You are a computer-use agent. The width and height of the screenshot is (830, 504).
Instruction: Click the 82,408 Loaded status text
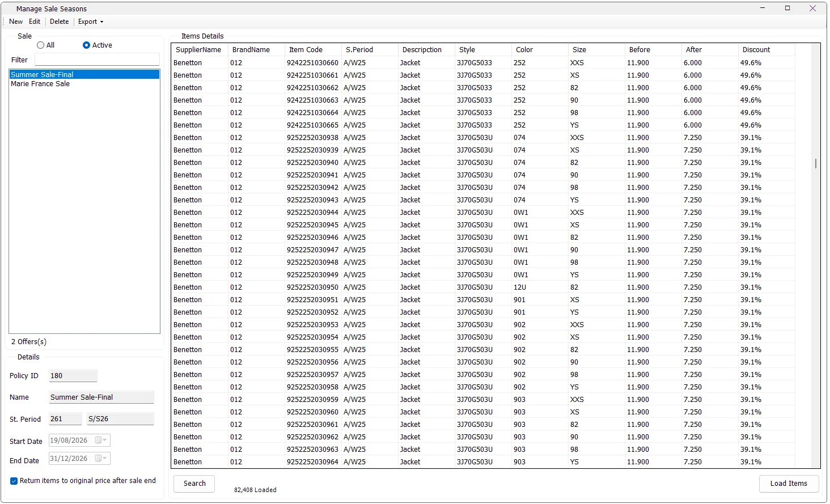[x=255, y=490]
